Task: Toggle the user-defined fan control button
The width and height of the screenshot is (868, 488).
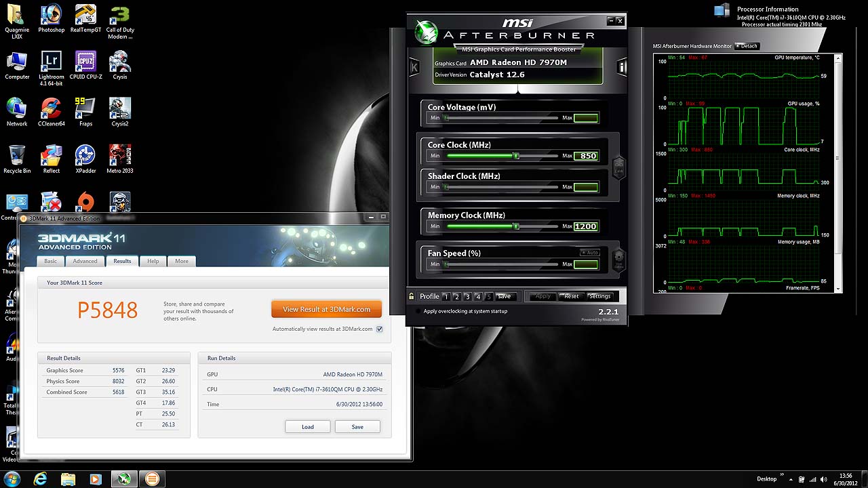Action: [x=618, y=260]
